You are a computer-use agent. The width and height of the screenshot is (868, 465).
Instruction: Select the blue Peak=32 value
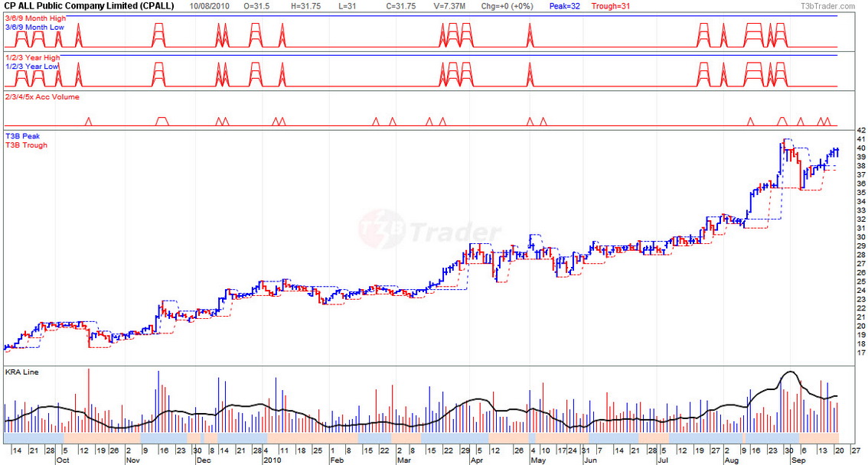(x=565, y=6)
